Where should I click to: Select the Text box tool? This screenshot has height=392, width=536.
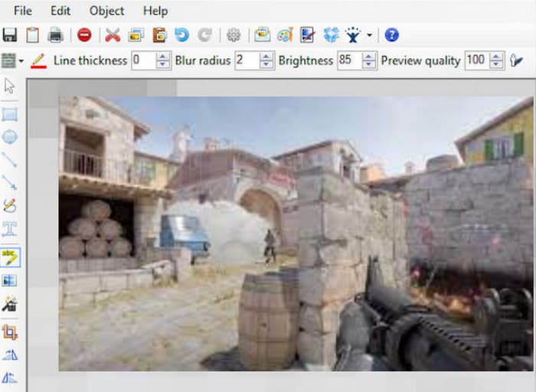point(9,229)
